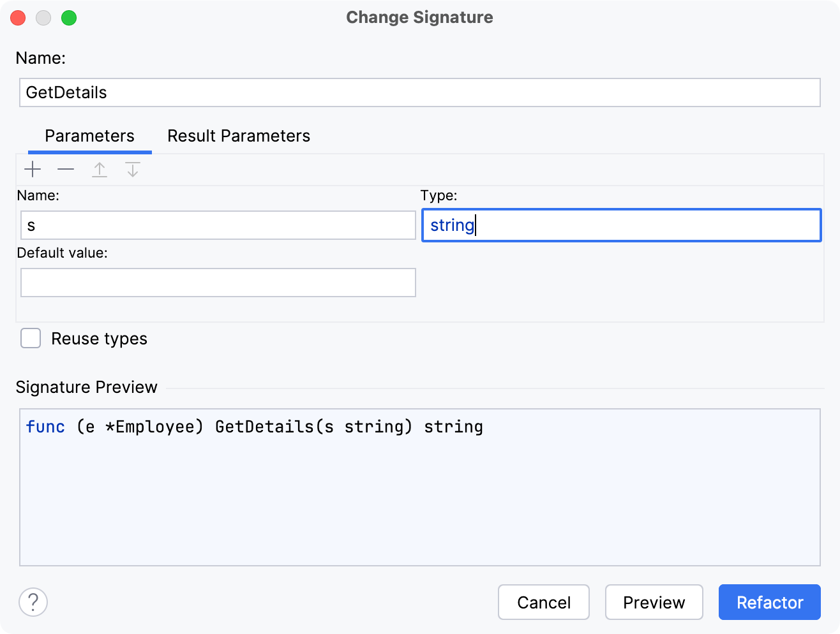Viewport: 840px width, 634px height.
Task: Apply changes with the Refactor button
Action: pyautogui.click(x=769, y=602)
